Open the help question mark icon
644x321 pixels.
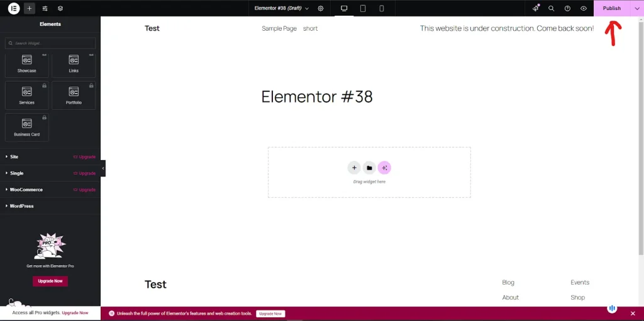tap(568, 8)
